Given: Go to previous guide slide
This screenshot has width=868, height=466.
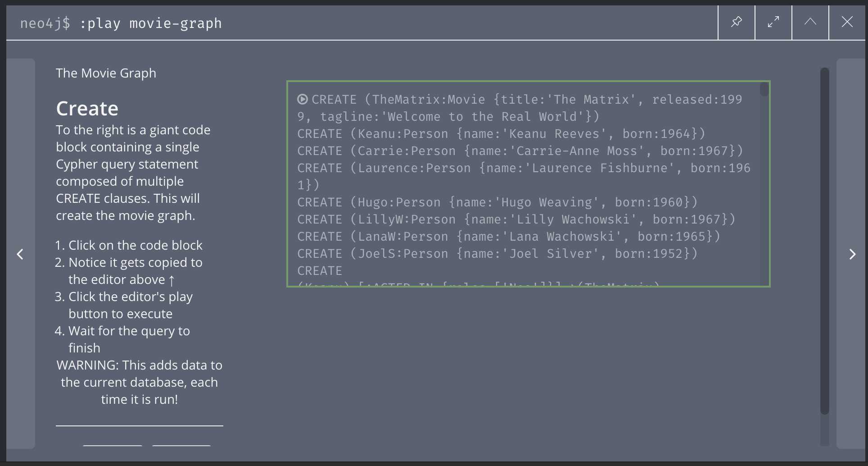Looking at the screenshot, I should point(20,254).
